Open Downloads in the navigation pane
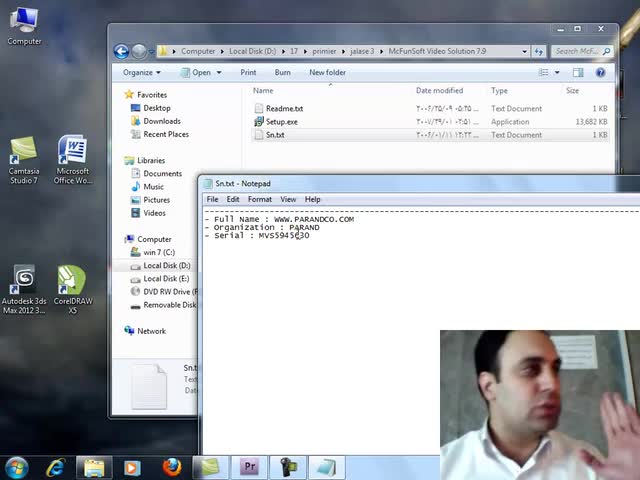Viewport: 640px width, 480px height. coord(162,121)
